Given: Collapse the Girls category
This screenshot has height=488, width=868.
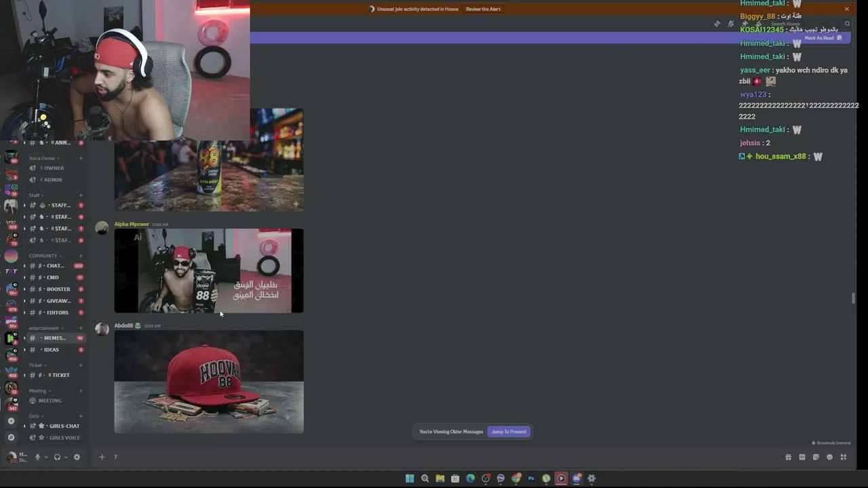Looking at the screenshot, I should point(36,416).
